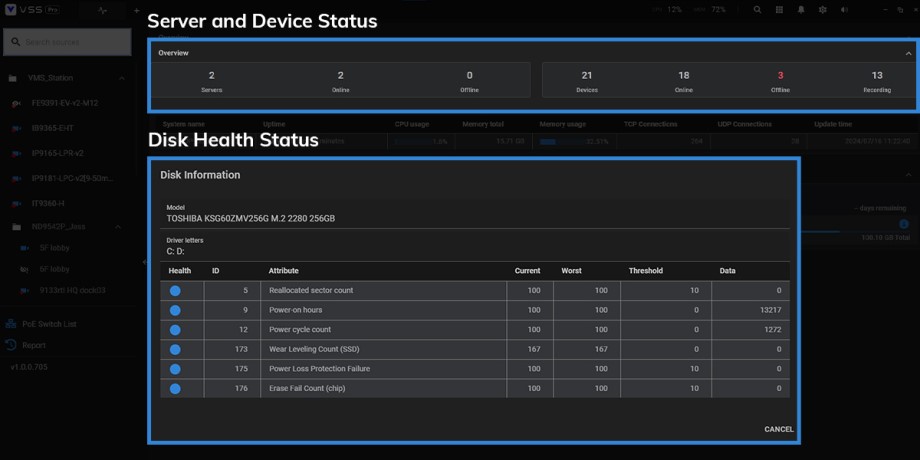Click the C: D: driver letters
The width and height of the screenshot is (920, 460).
(x=175, y=252)
